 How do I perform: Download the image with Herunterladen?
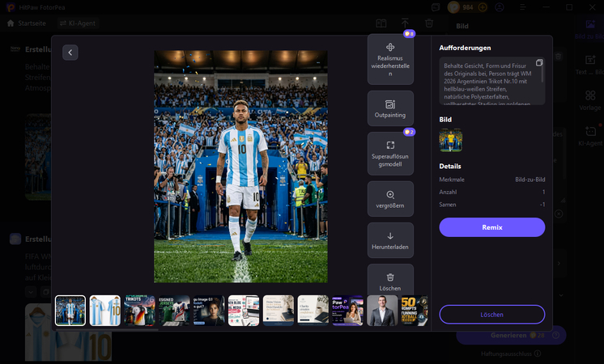click(x=390, y=240)
